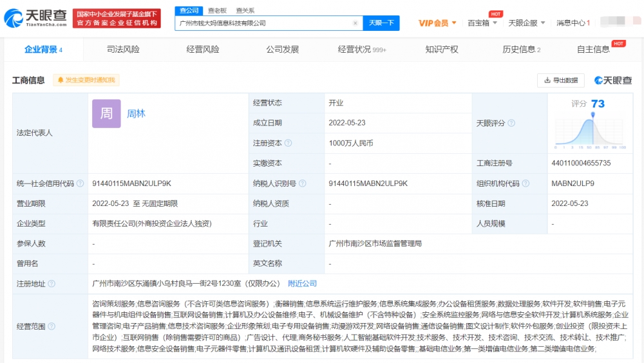Click the help icon beside 注册资本
644x363 pixels.
(289, 143)
